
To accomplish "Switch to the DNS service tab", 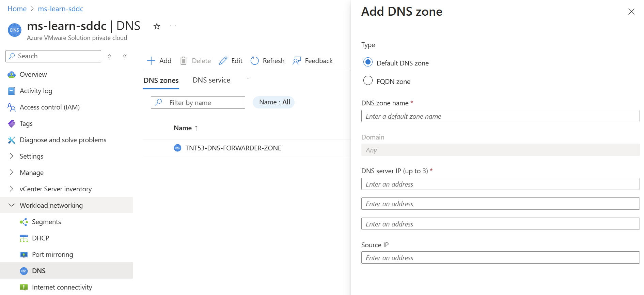I will [211, 80].
